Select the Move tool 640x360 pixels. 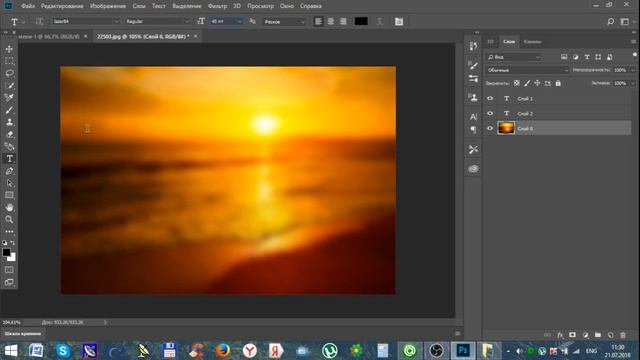[9, 49]
